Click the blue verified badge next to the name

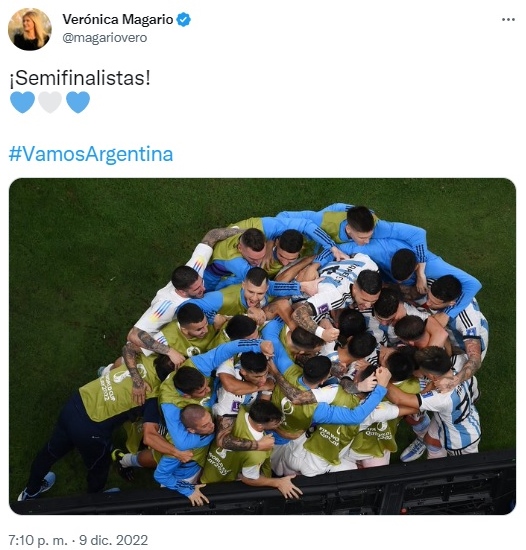(x=183, y=19)
